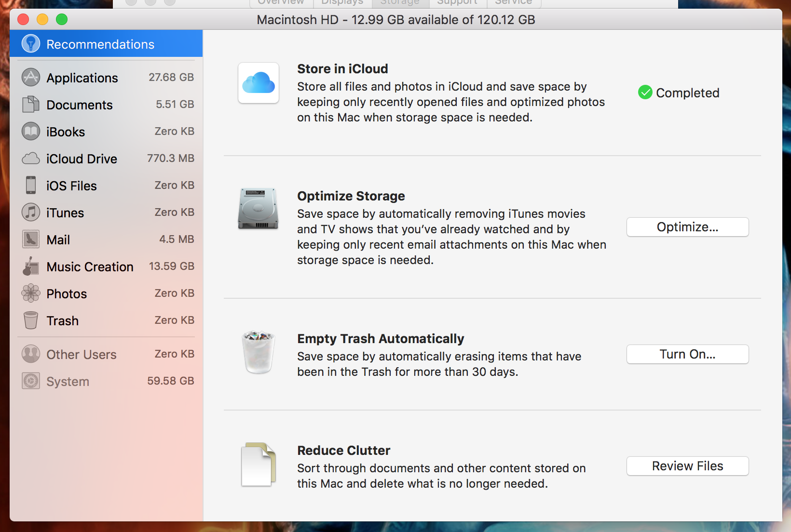
Task: Open the Mail category label
Action: (x=58, y=240)
